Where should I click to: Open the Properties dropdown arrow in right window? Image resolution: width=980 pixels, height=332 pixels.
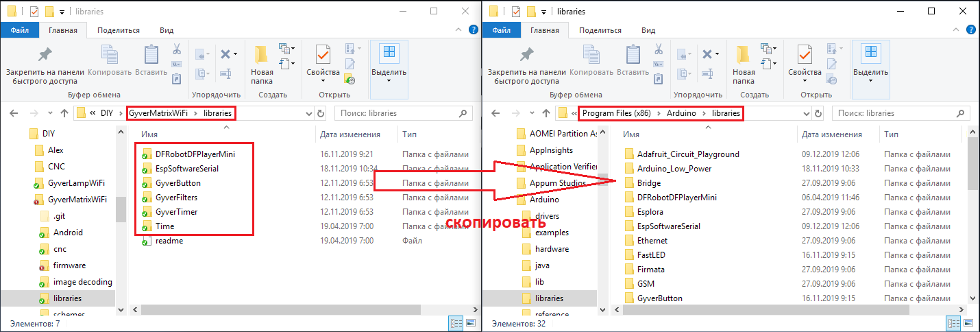pos(805,81)
